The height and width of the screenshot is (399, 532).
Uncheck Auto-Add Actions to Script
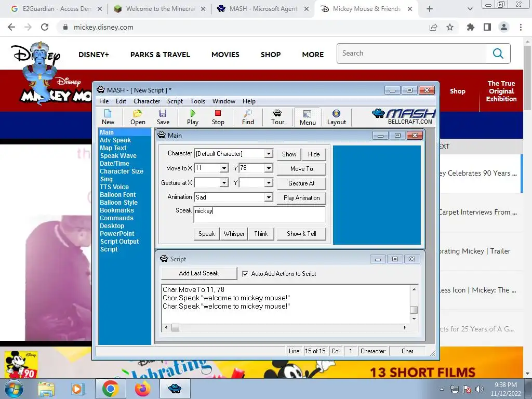[245, 274]
